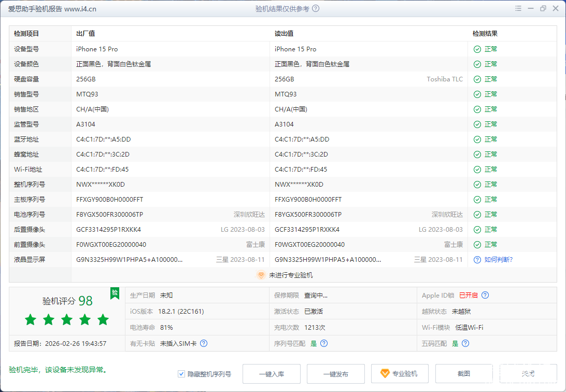Click the 读出值 column header

[x=284, y=34]
